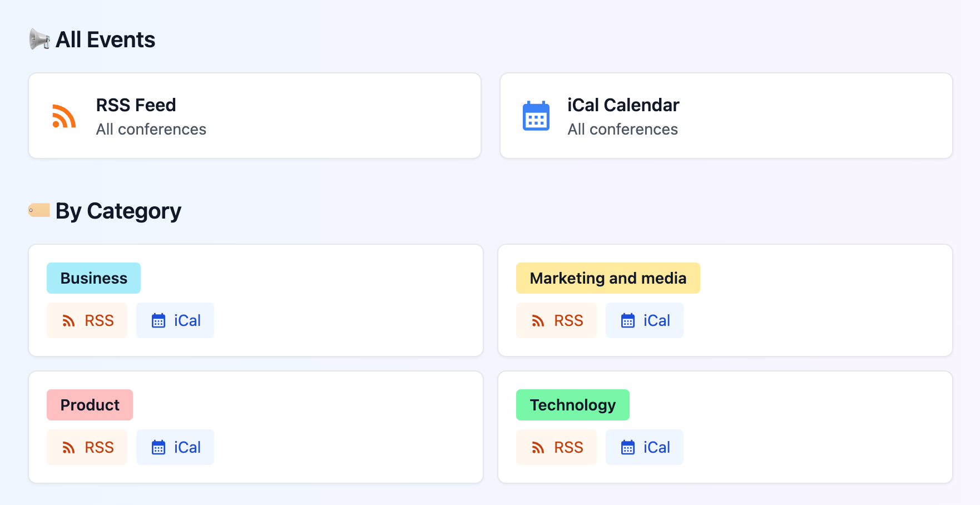Click the large blue iCal Calendar icon
This screenshot has height=505, width=980.
pos(536,116)
